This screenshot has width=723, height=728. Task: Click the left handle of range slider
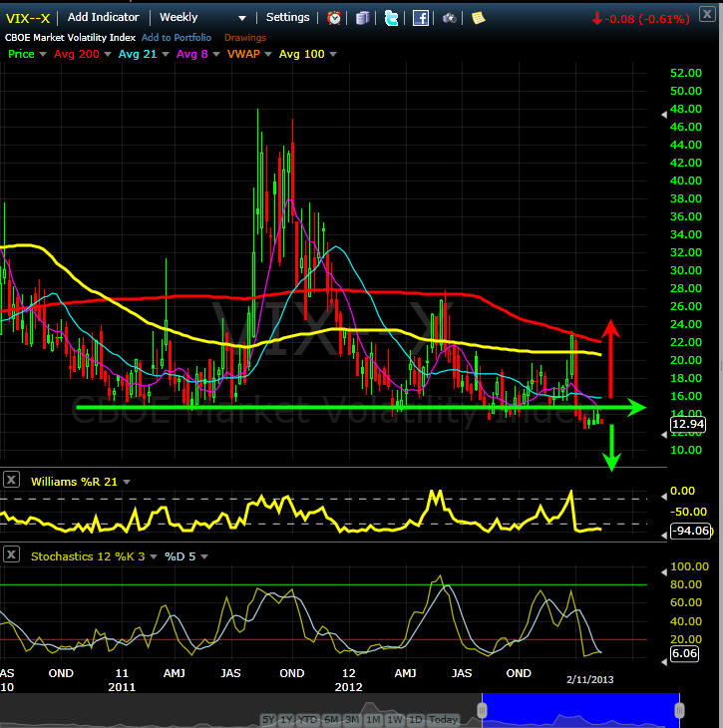pos(482,709)
